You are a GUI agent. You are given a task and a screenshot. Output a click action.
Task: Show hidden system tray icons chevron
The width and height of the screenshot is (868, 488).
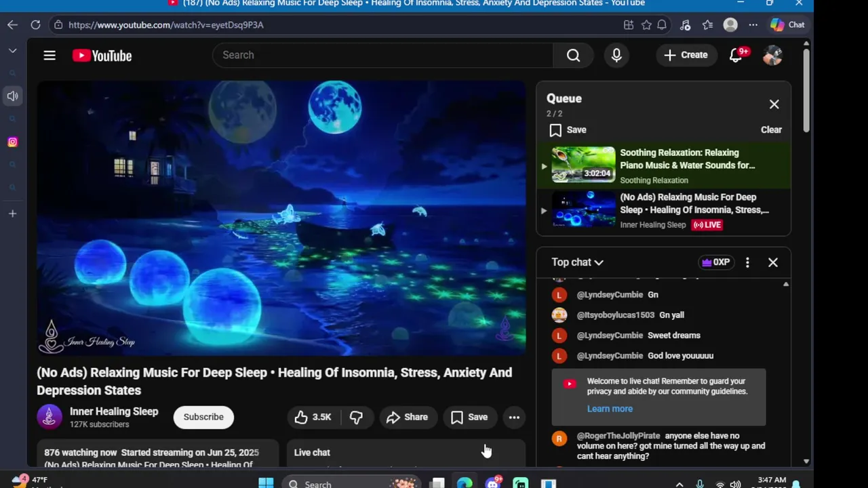click(x=679, y=483)
